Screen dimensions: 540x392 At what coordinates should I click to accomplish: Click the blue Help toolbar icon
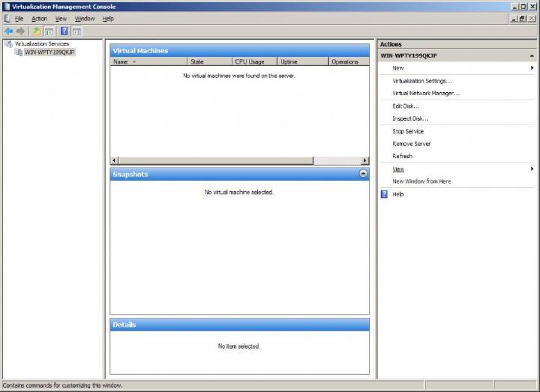(x=64, y=31)
